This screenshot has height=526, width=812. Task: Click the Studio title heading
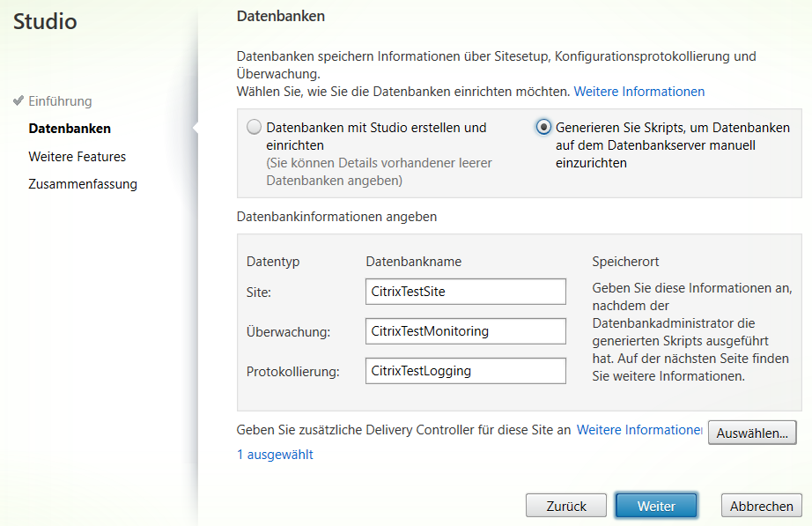coord(45,22)
